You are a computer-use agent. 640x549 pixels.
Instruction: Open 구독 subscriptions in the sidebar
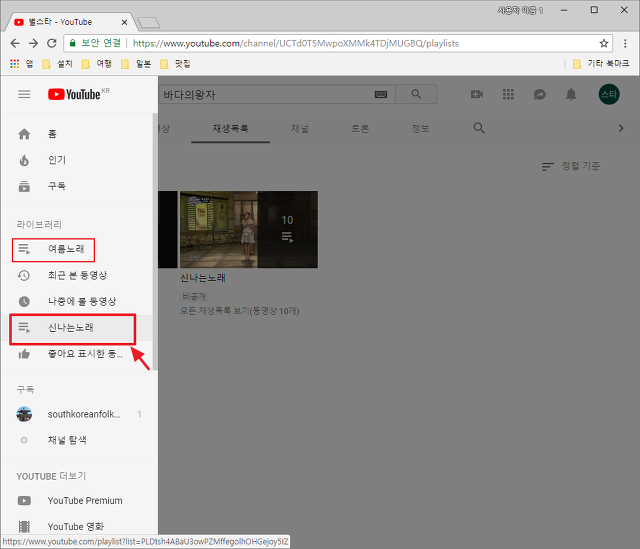click(77, 186)
